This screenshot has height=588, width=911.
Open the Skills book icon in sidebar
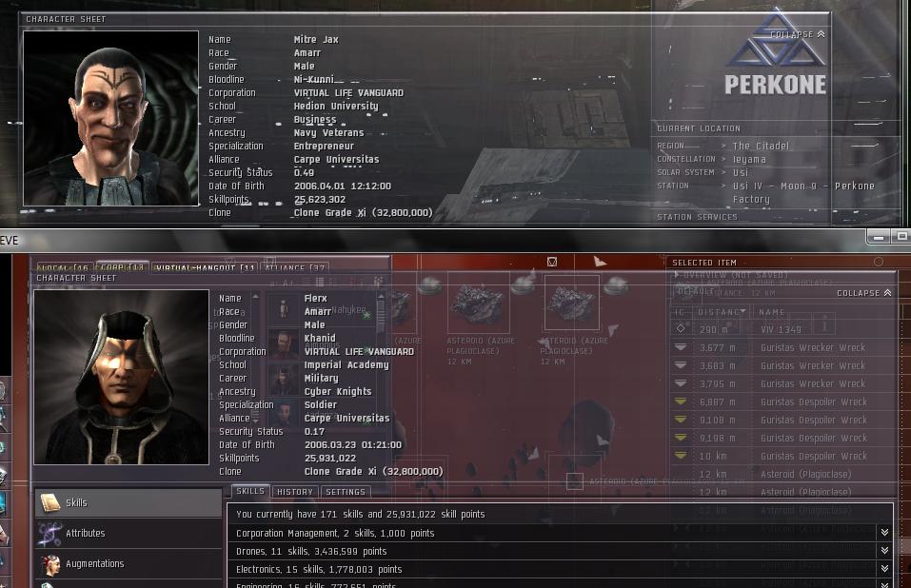50,502
